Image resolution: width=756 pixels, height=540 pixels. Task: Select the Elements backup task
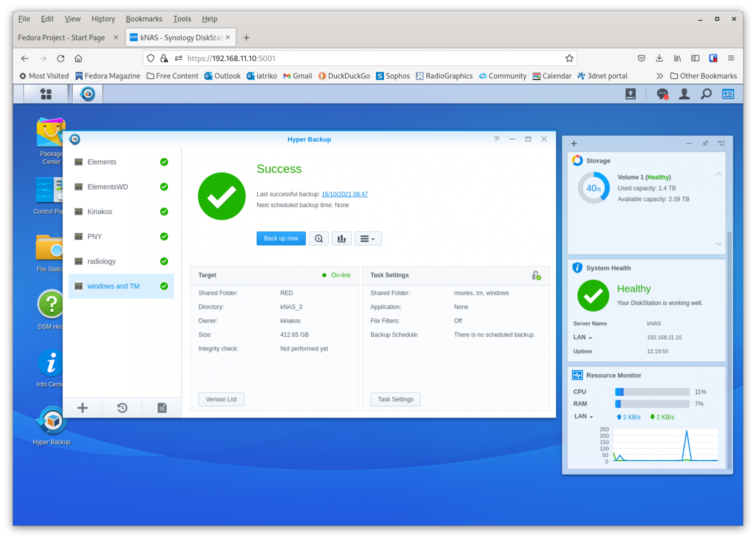(x=121, y=162)
